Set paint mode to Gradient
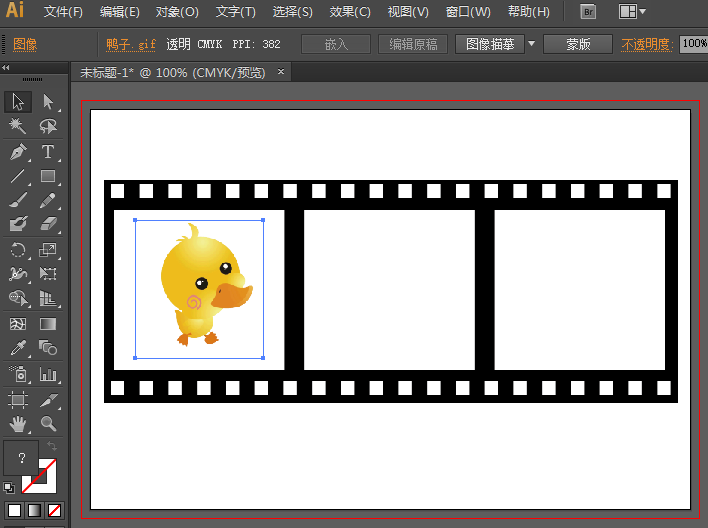 [34, 510]
